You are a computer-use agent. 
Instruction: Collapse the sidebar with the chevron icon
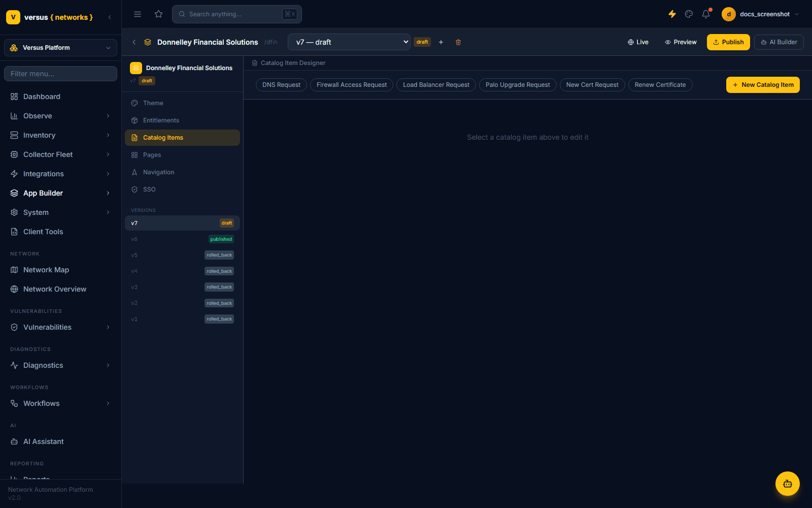[x=110, y=17]
